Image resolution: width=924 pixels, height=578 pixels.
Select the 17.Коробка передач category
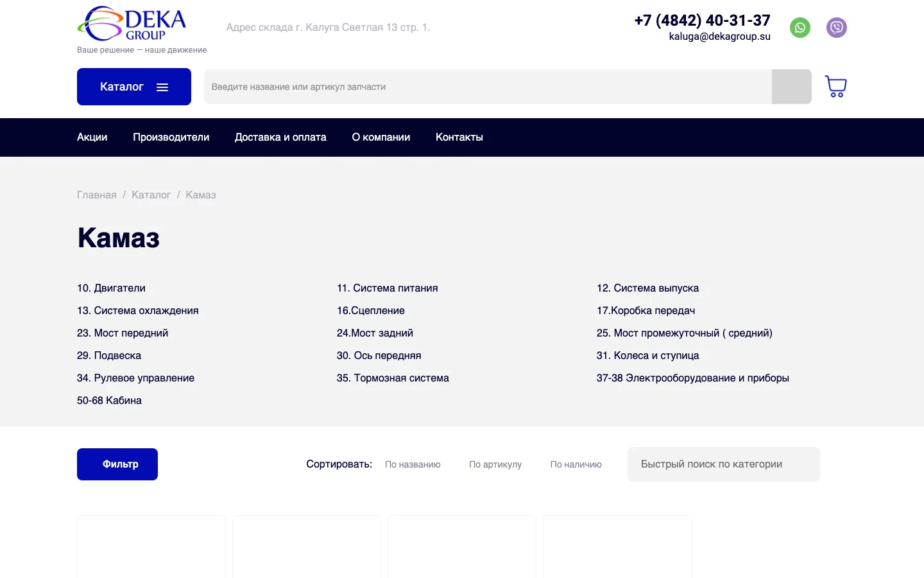coord(646,311)
